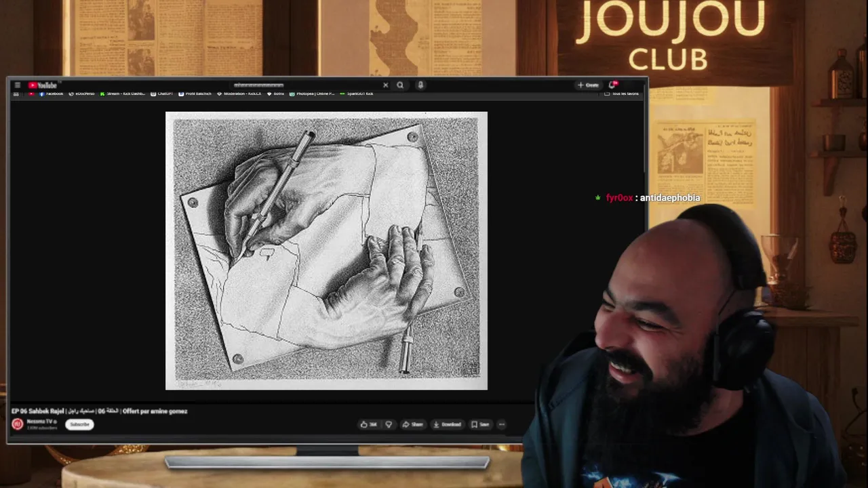
Task: Open the Botrix bookmark
Action: 276,94
